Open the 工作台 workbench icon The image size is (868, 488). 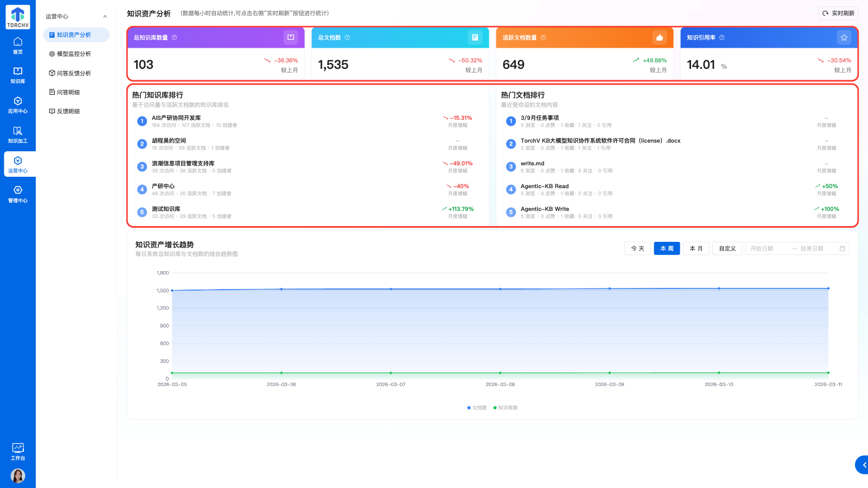[18, 451]
